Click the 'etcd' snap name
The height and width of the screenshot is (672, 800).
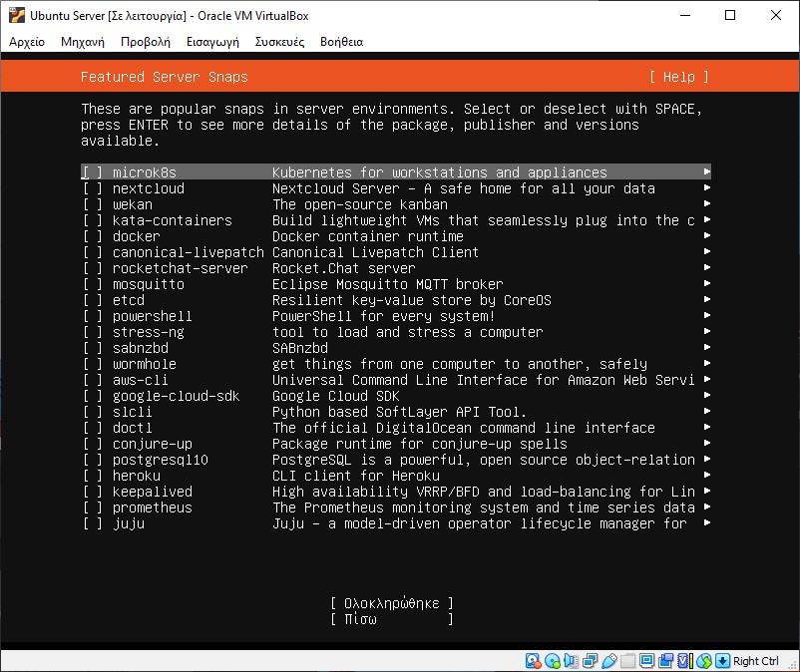coord(129,300)
